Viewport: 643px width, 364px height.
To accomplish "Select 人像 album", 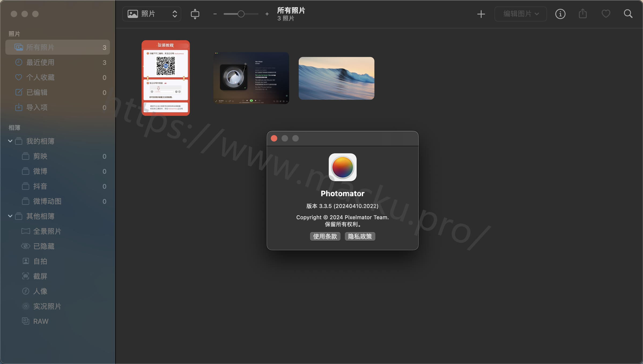I will point(58,291).
